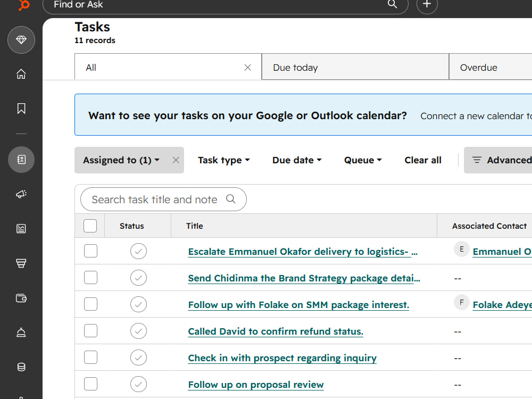This screenshot has height=399, width=532.
Task: Expand the Queue filter dropdown
Action: (x=363, y=160)
